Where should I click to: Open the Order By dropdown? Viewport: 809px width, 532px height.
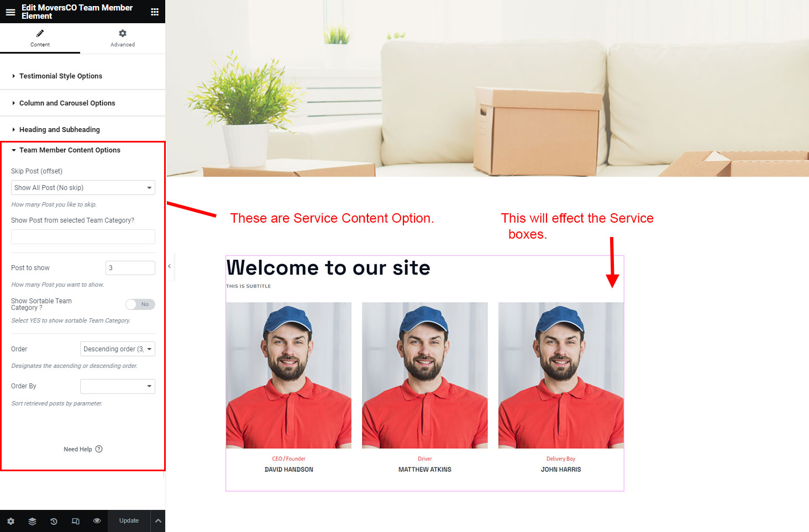[118, 386]
